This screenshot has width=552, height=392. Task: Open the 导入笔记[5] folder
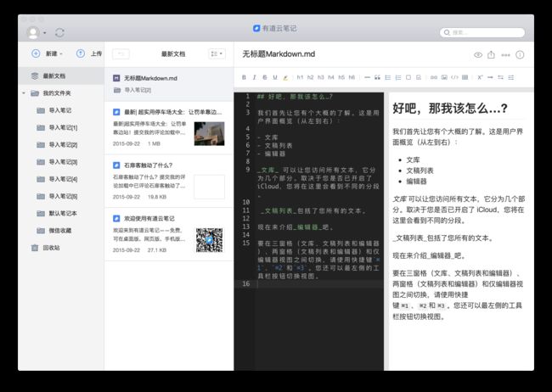(x=61, y=196)
